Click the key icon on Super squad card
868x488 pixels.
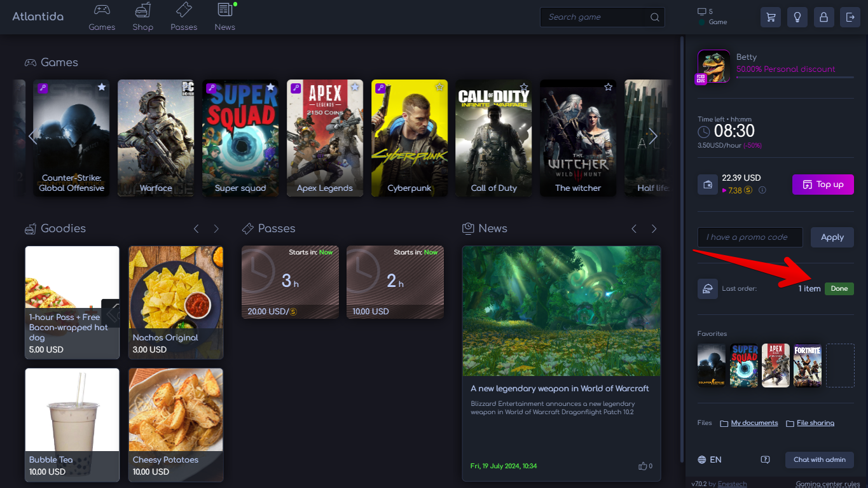click(x=212, y=88)
